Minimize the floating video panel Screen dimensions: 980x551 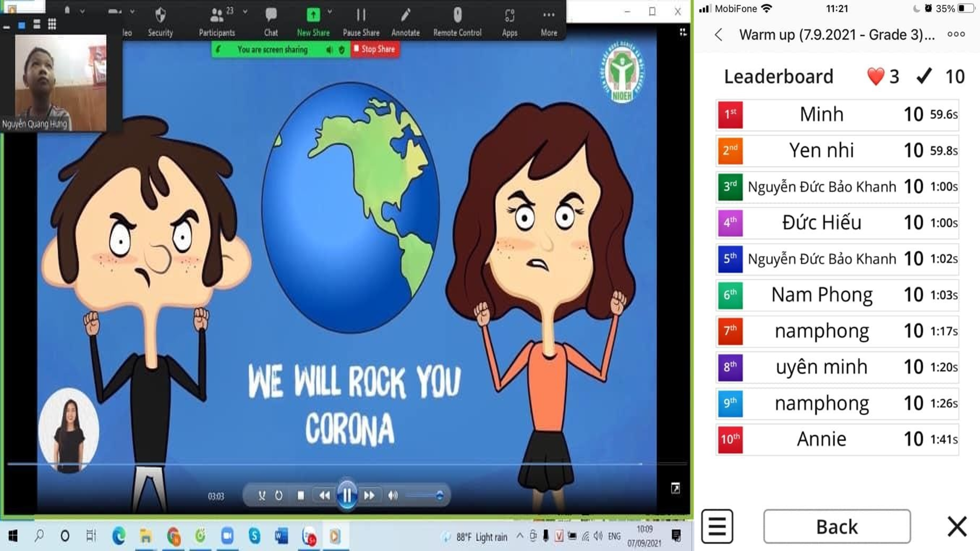6,26
